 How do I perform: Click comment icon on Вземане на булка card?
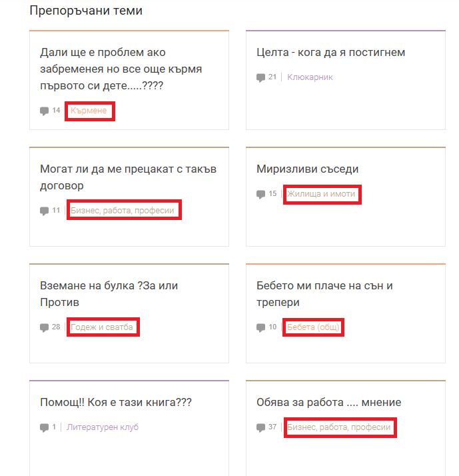tap(44, 327)
